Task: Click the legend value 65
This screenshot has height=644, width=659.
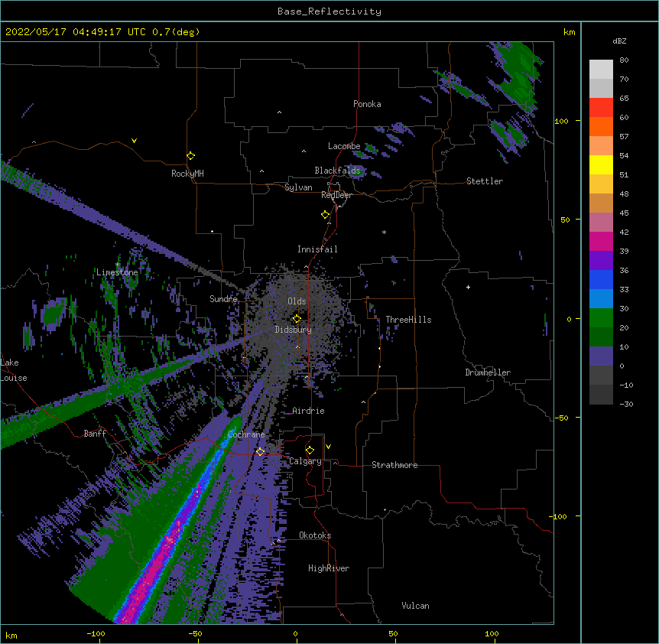Action: (x=624, y=98)
